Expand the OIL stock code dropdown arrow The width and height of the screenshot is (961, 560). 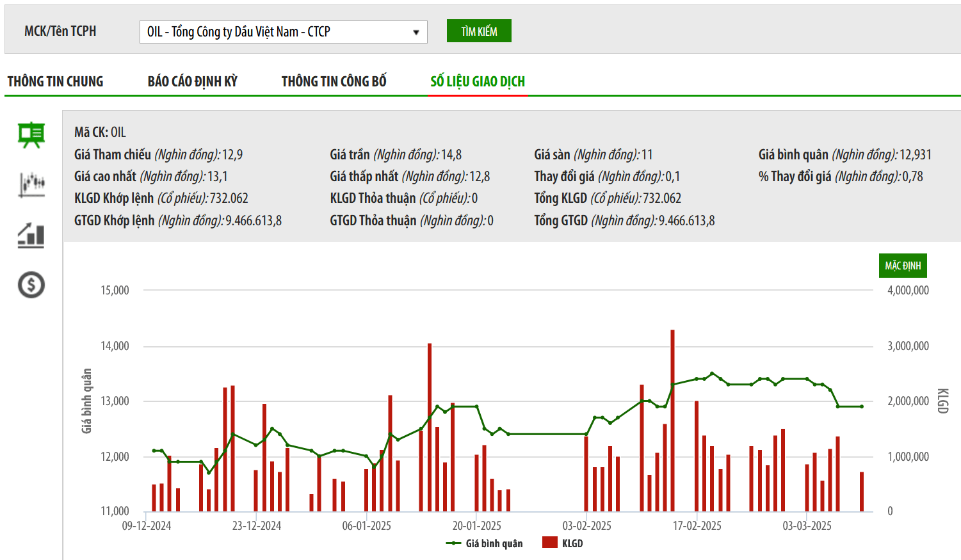[416, 32]
